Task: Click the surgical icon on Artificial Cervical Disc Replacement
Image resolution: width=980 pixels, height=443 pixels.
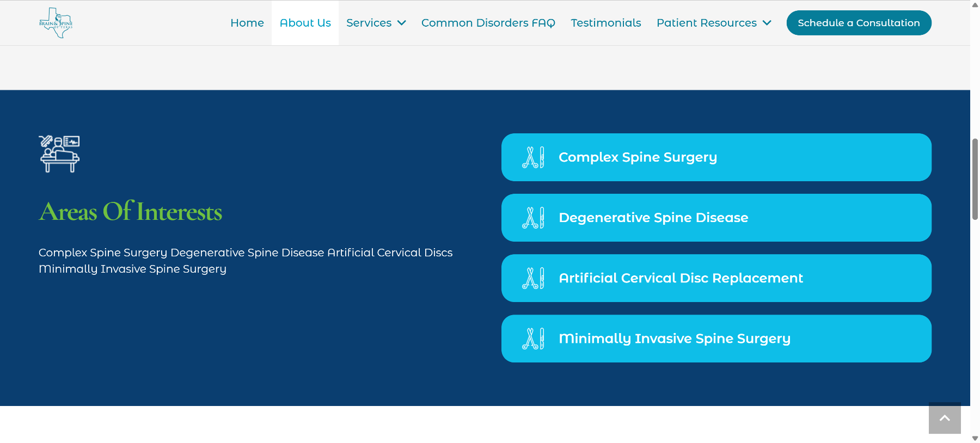Action: (533, 278)
